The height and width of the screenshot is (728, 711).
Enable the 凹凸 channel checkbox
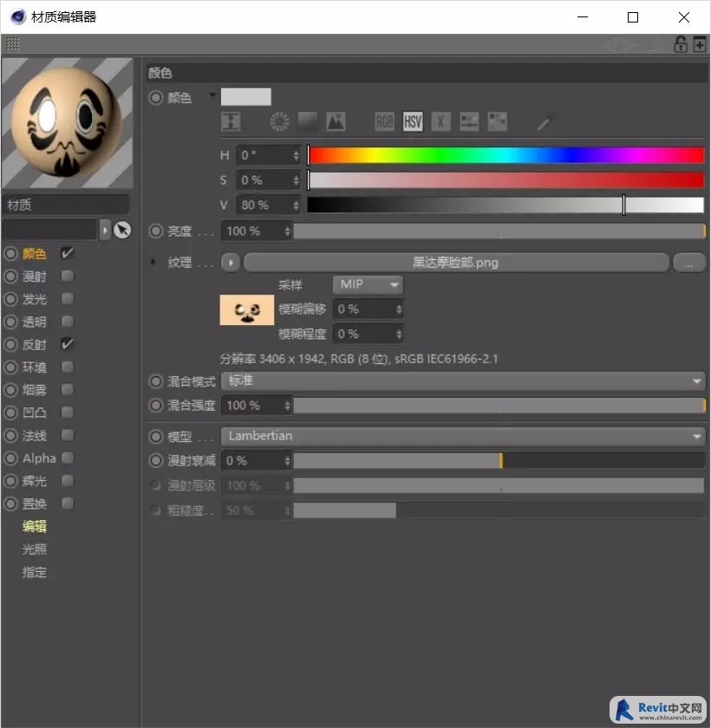(x=68, y=413)
